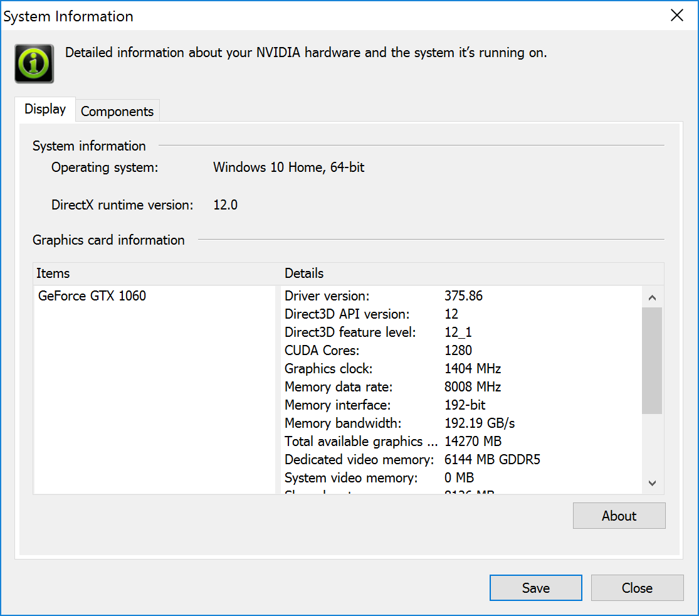The image size is (699, 616).
Task: Open the About dialog
Action: pos(619,516)
